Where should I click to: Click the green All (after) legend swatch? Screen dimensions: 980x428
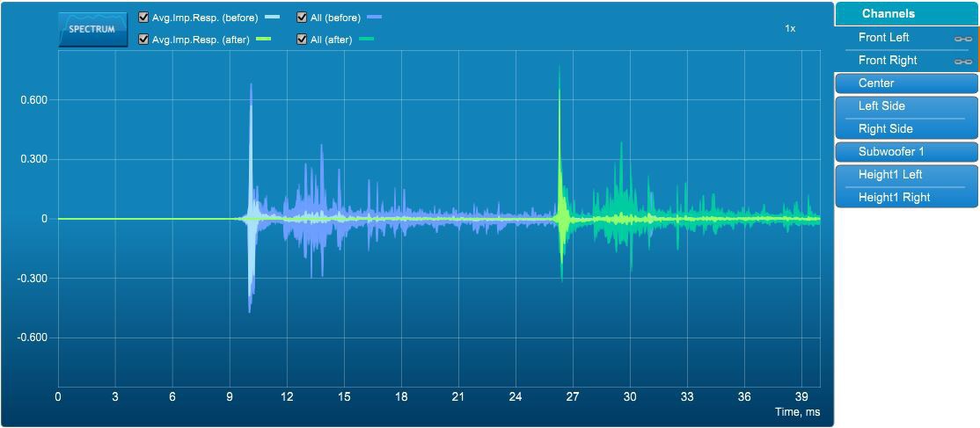[366, 40]
